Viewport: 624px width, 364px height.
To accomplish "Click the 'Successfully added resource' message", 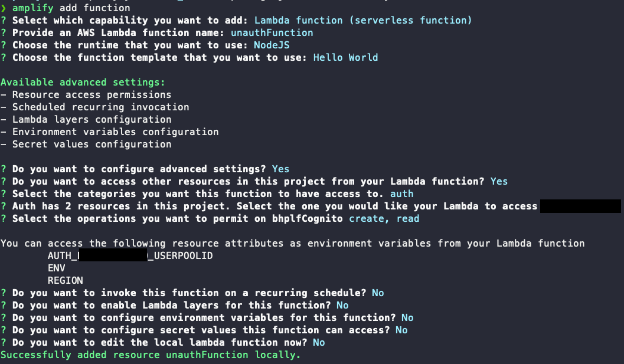I will (x=151, y=355).
